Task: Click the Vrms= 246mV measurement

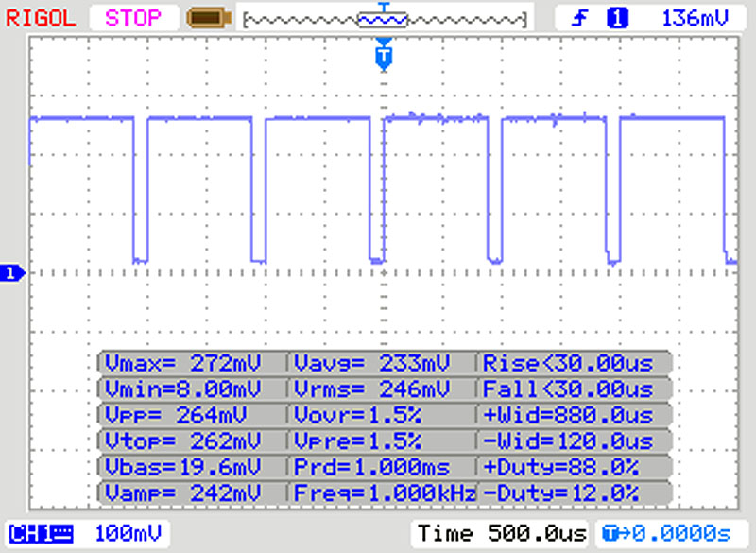Action: click(371, 389)
